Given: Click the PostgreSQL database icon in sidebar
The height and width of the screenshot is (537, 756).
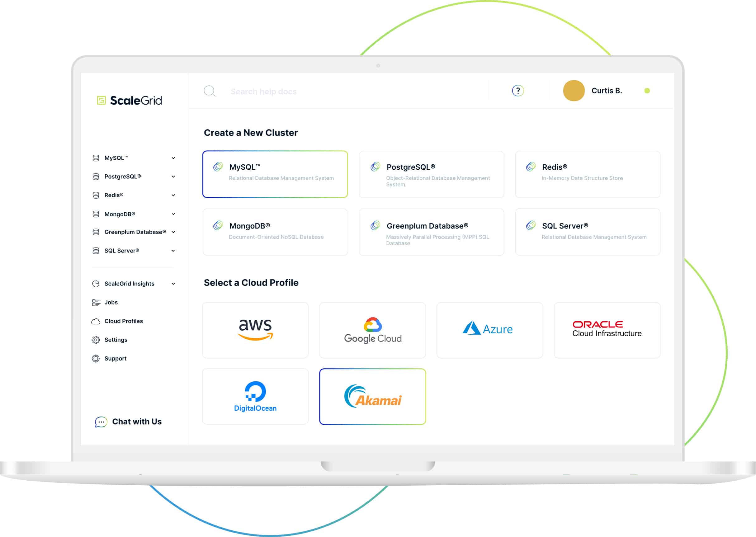Looking at the screenshot, I should coord(96,177).
